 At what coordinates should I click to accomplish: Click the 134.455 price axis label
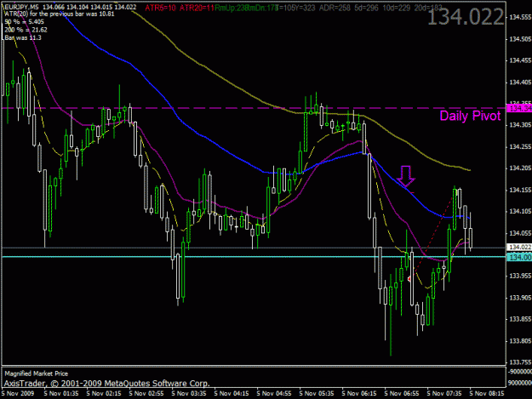click(520, 60)
